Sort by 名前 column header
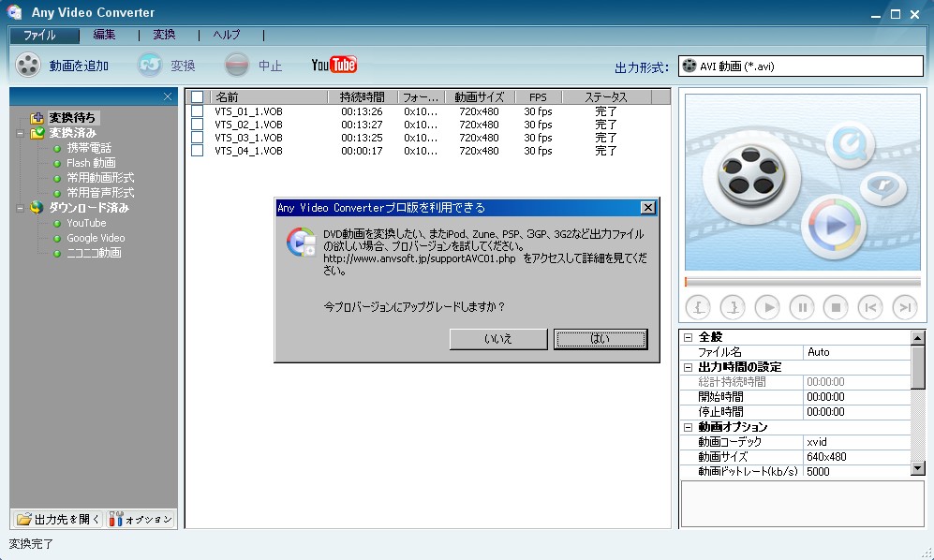 pos(268,97)
